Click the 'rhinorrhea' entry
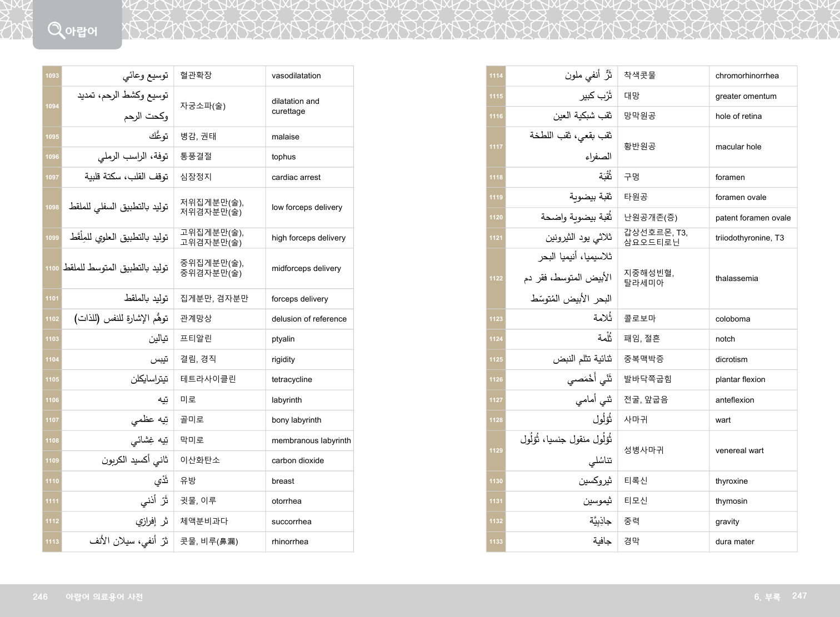 [290, 541]
